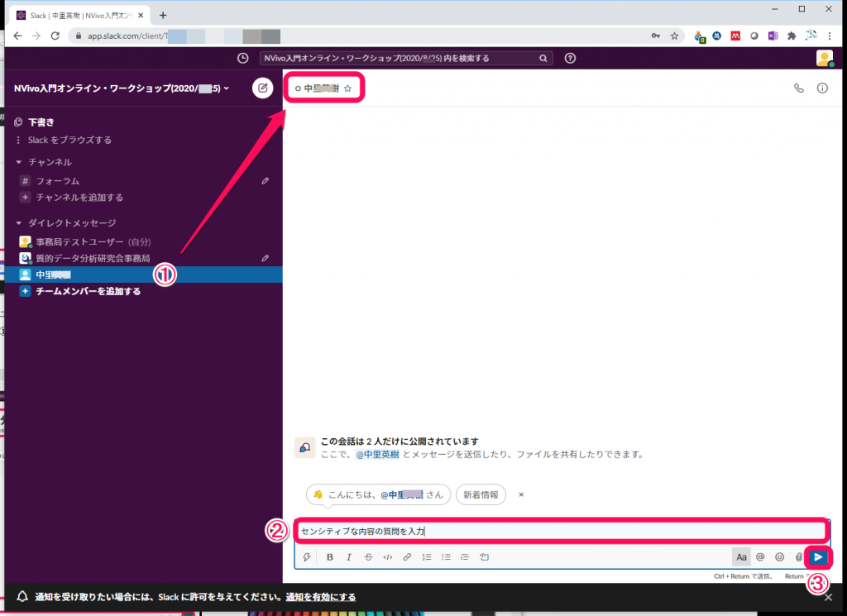847x616 pixels.
Task: Apply bold formatting in the message composer
Action: (x=329, y=557)
